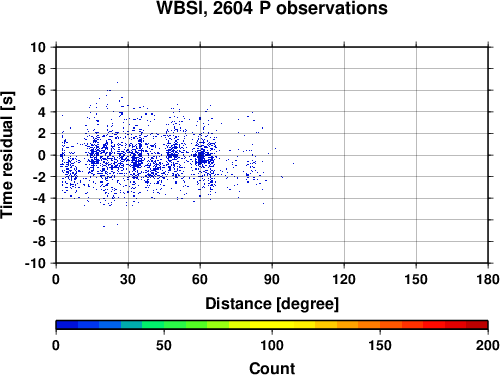This screenshot has height=375, width=500.
Task: Click the y-axis tick label -10
Action: coord(35,263)
